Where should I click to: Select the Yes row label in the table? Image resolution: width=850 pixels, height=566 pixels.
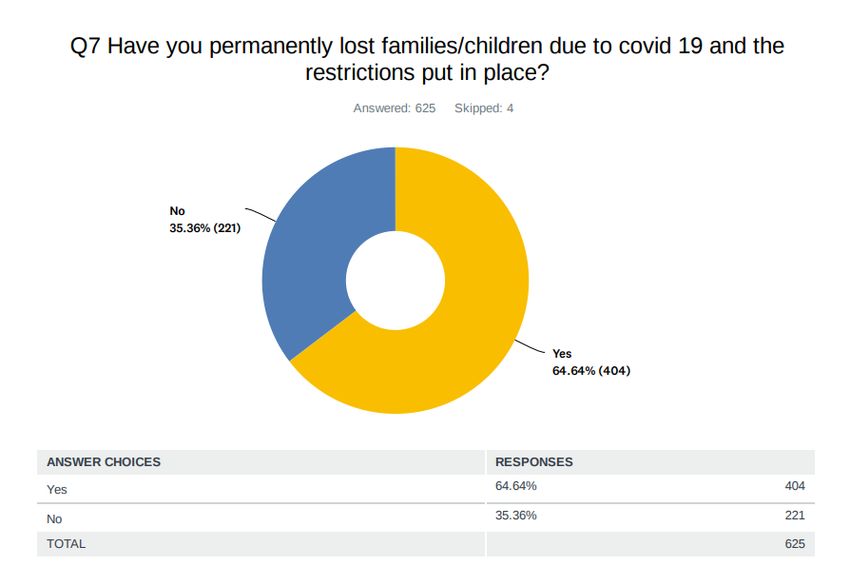57,489
